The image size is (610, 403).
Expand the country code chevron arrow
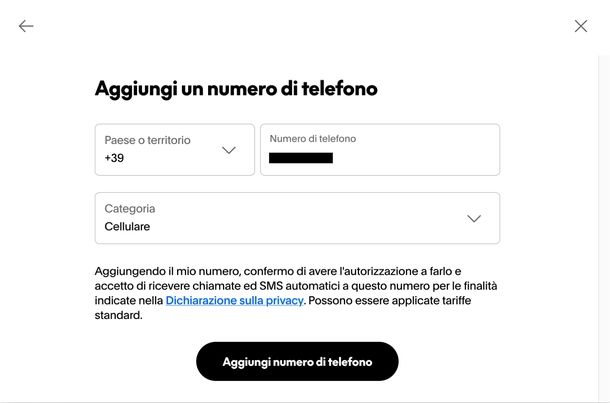point(229,150)
